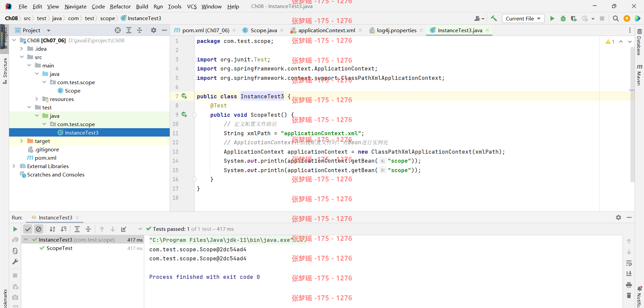Screen dimensions: 644x308
Task: Toggle scroll to end of console
Action: coord(629,274)
